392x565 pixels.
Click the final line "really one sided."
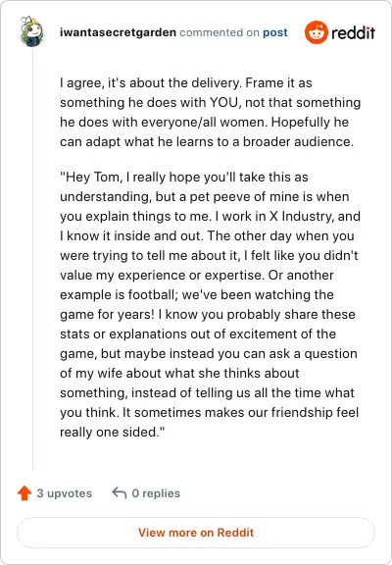pyautogui.click(x=112, y=432)
